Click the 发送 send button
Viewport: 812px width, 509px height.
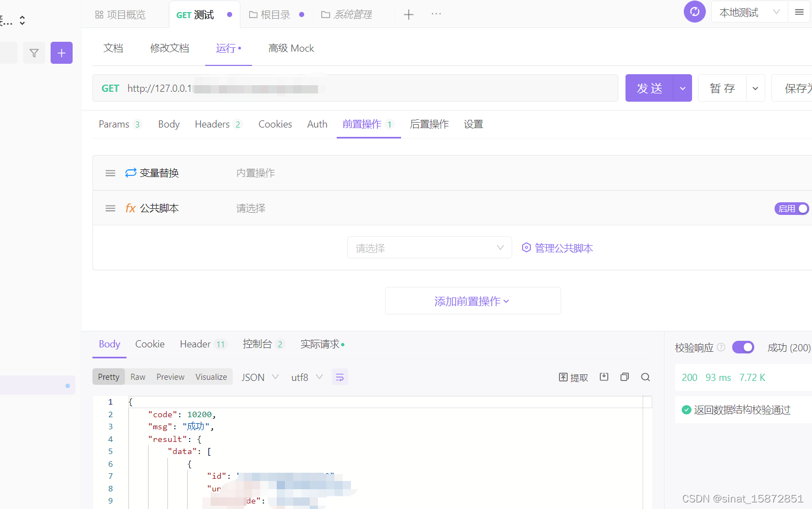(649, 88)
